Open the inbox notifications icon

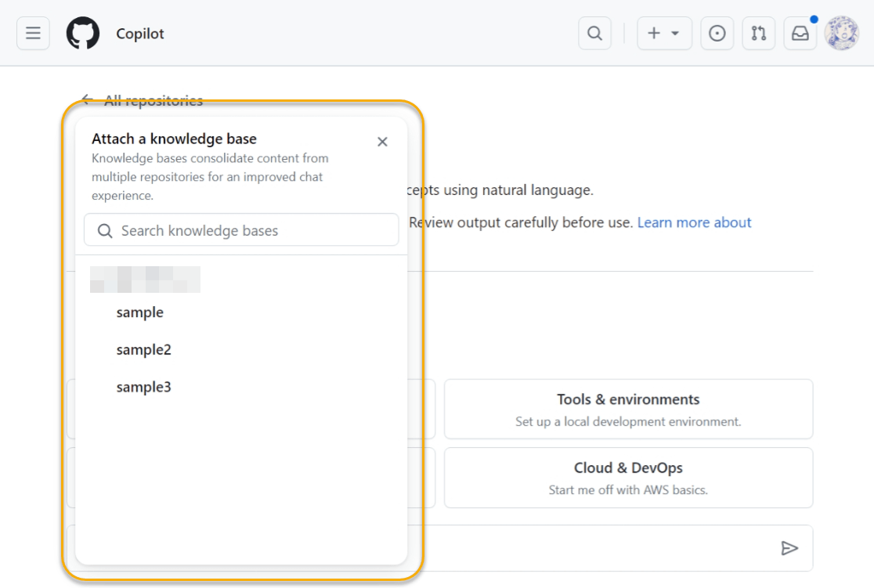(x=800, y=33)
